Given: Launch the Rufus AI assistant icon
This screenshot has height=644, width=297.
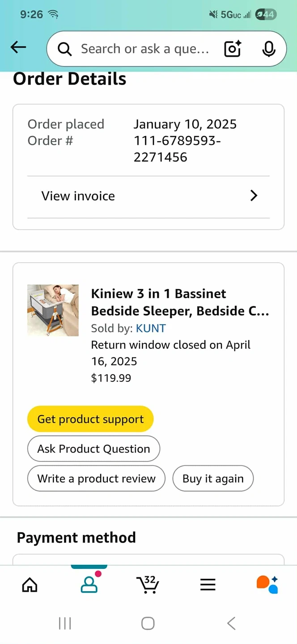Looking at the screenshot, I should 267,584.
